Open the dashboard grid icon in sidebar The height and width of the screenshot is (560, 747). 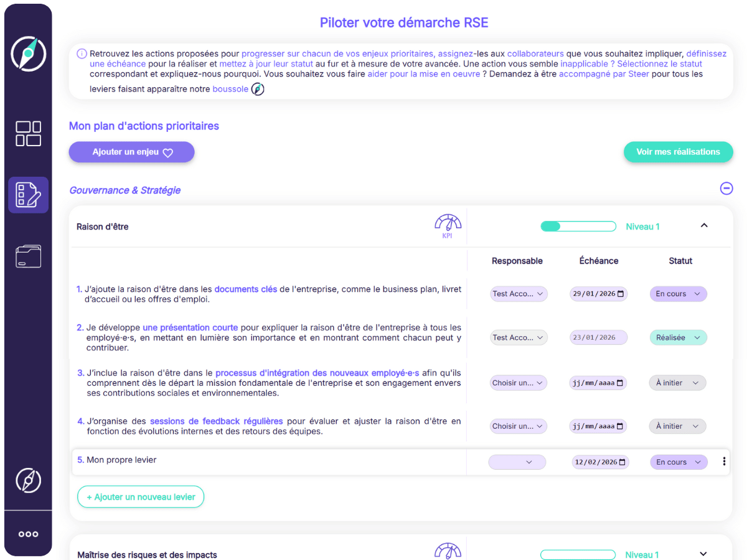pyautogui.click(x=28, y=134)
